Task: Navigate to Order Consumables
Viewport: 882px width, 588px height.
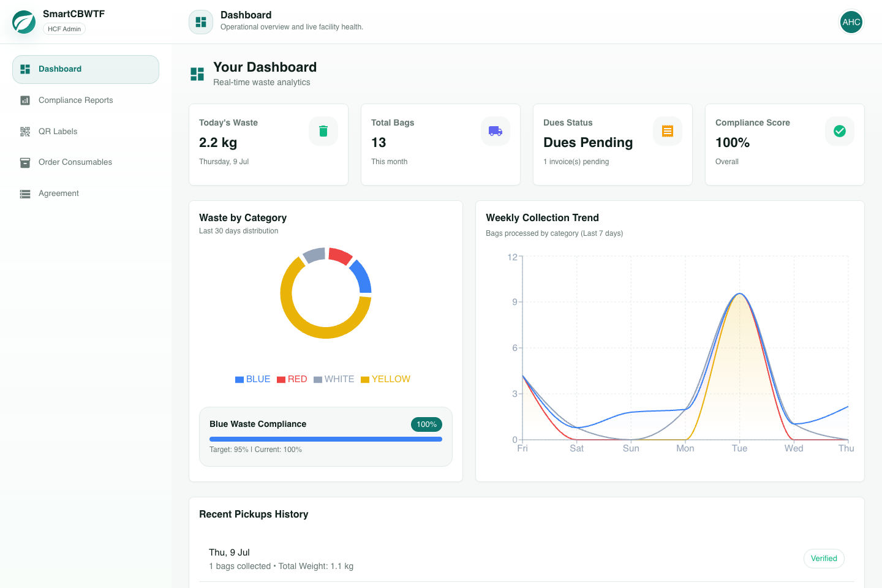Action: 86,162
